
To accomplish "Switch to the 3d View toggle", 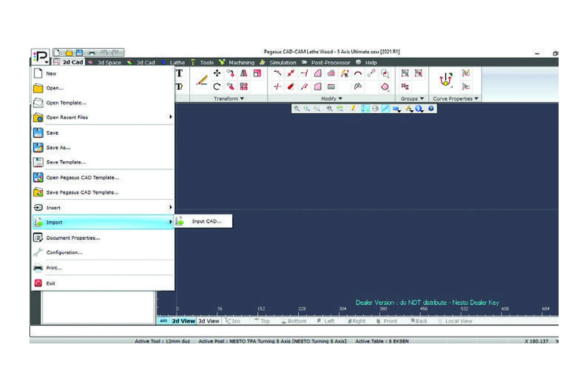I will (208, 321).
